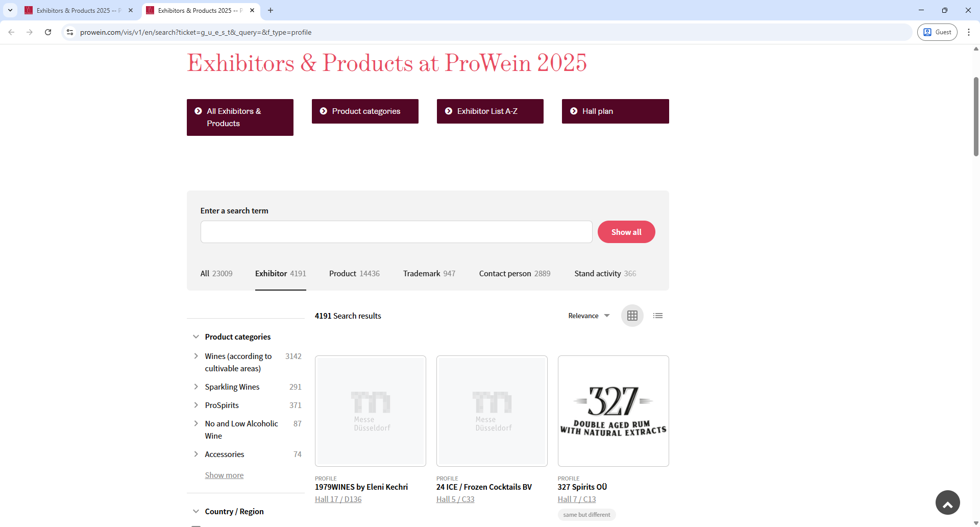Switch results to list view
980x527 pixels.
[x=658, y=316]
